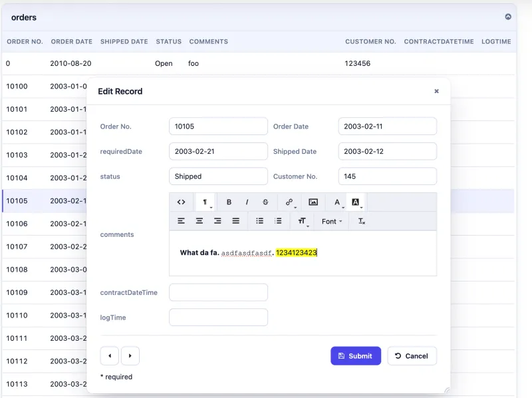Click the Order No. input field

point(218,126)
